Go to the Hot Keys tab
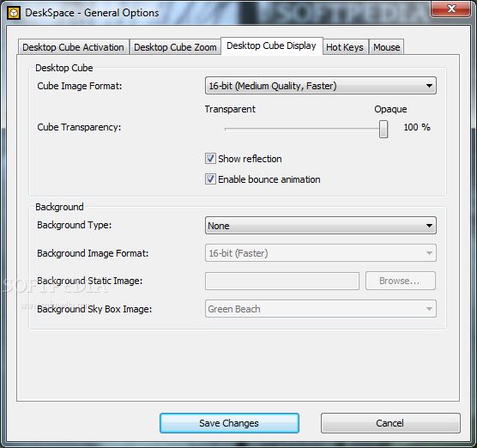 [x=345, y=47]
